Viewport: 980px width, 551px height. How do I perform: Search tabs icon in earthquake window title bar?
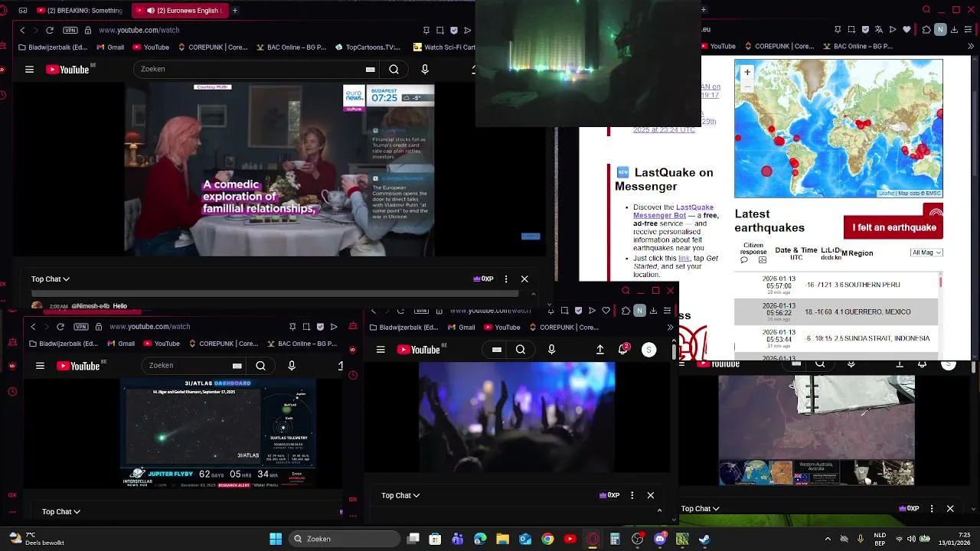pos(926,10)
